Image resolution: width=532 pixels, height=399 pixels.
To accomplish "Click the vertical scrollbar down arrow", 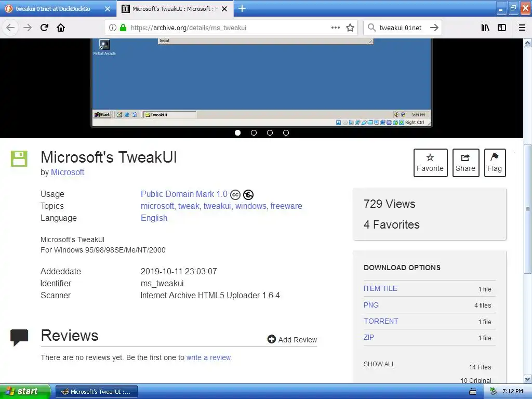I will point(528,379).
